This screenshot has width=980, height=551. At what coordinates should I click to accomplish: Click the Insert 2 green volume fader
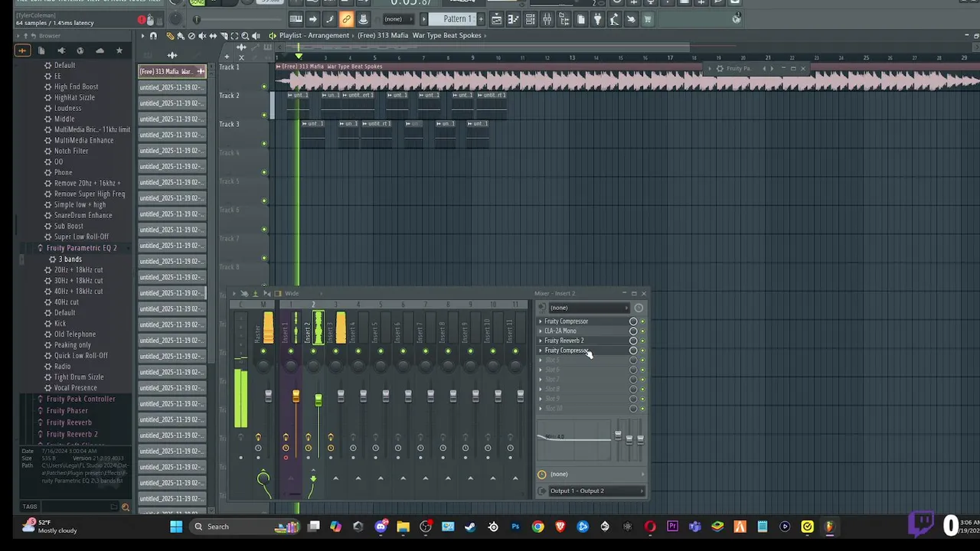pyautogui.click(x=318, y=400)
